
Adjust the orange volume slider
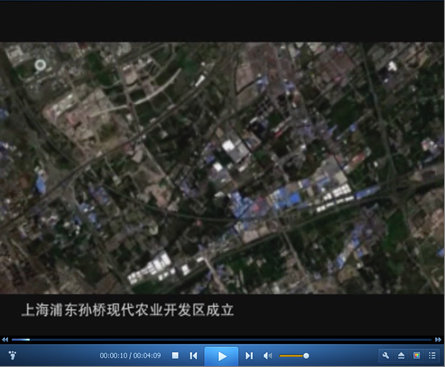point(292,356)
